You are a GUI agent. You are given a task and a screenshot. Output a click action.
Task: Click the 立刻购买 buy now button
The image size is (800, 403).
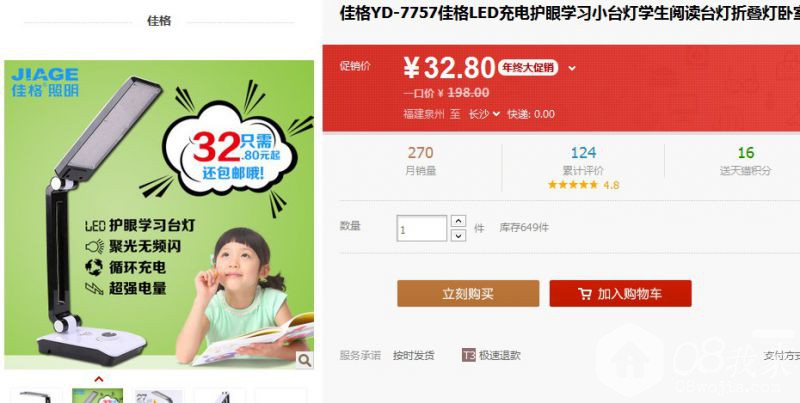pyautogui.click(x=468, y=293)
